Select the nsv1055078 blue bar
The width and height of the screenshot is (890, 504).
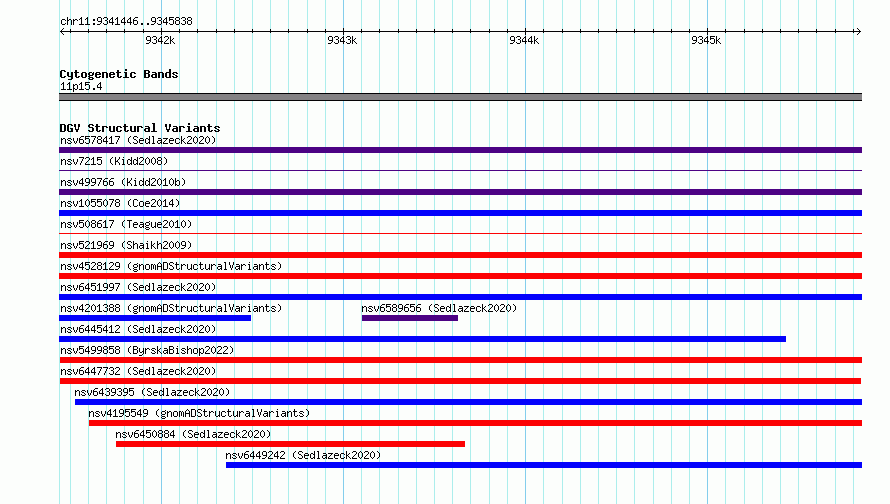coord(460,213)
